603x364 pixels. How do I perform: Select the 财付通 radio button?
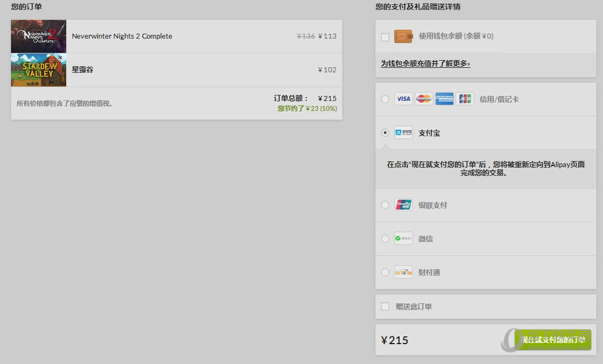click(385, 272)
